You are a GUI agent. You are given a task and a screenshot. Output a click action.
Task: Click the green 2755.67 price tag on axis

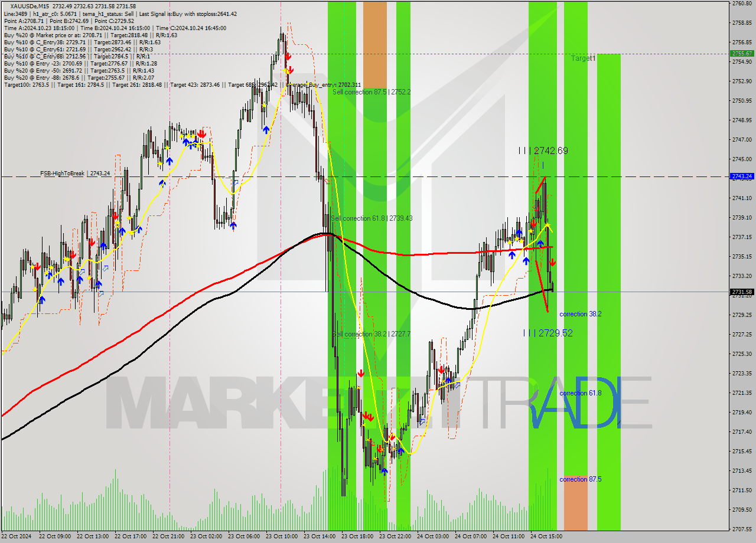click(742, 53)
